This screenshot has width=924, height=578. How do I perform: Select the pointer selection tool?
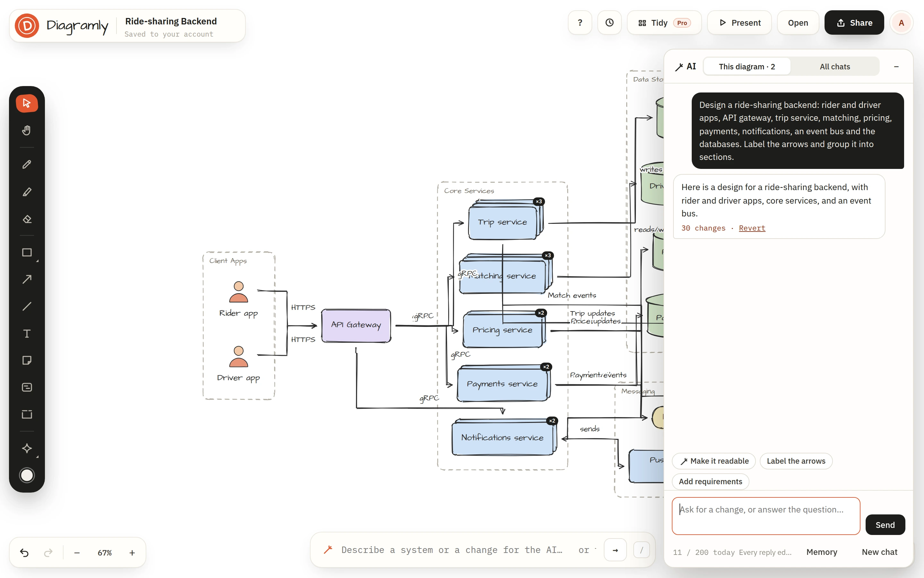[27, 103]
